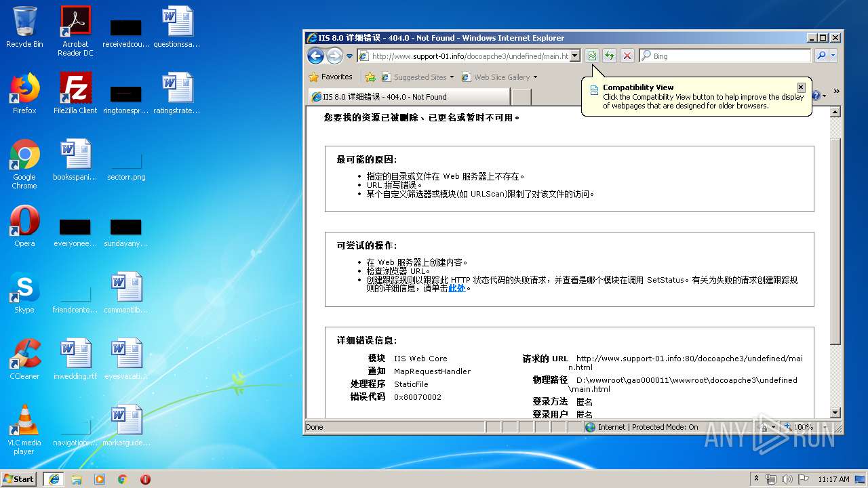868x488 pixels.
Task: Open Windows Explorer from the taskbar
Action: [x=77, y=479]
